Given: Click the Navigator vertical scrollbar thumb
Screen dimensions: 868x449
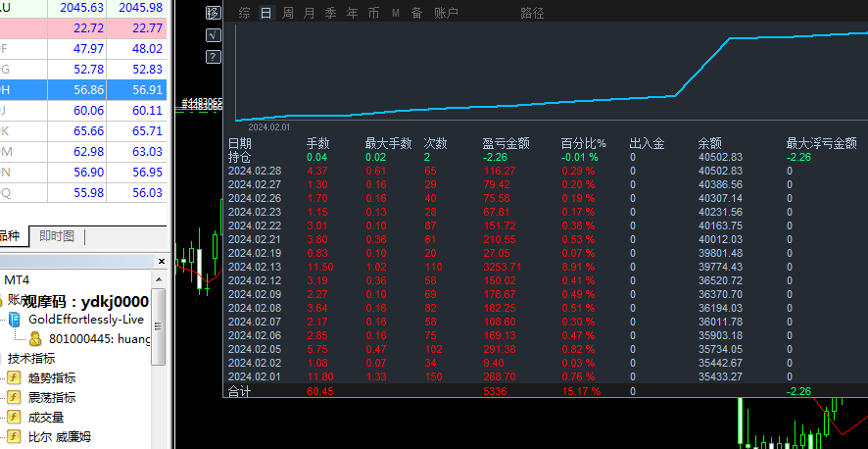Looking at the screenshot, I should tap(159, 326).
